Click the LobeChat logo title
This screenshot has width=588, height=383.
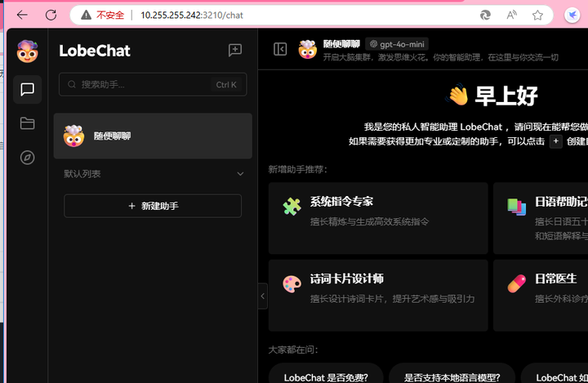[95, 51]
